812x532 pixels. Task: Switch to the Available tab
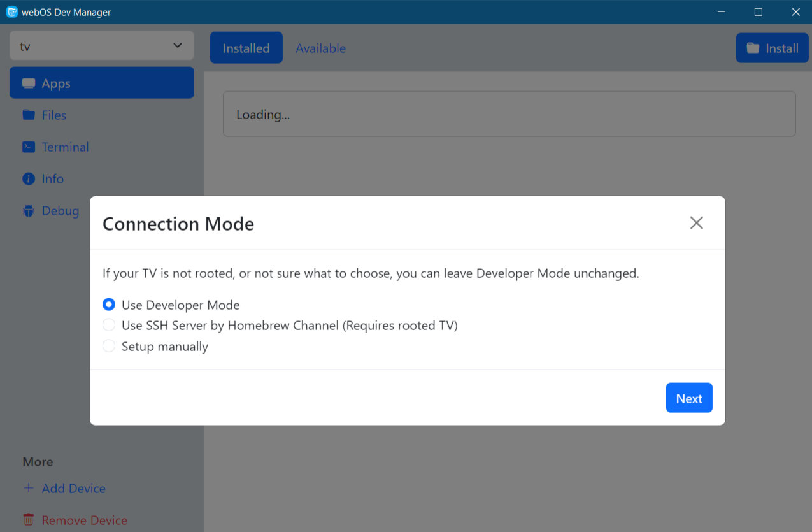tap(320, 48)
